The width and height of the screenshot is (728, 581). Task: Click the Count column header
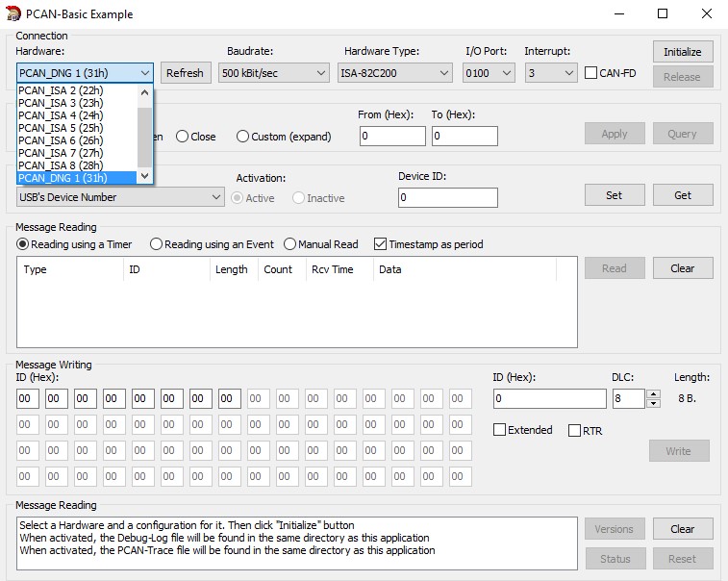click(282, 269)
